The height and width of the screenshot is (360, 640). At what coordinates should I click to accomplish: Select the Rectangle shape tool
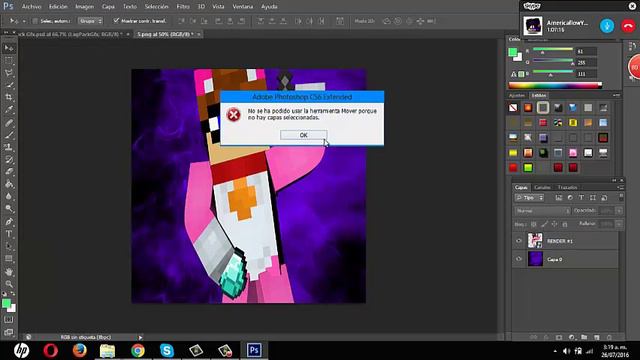click(9, 259)
